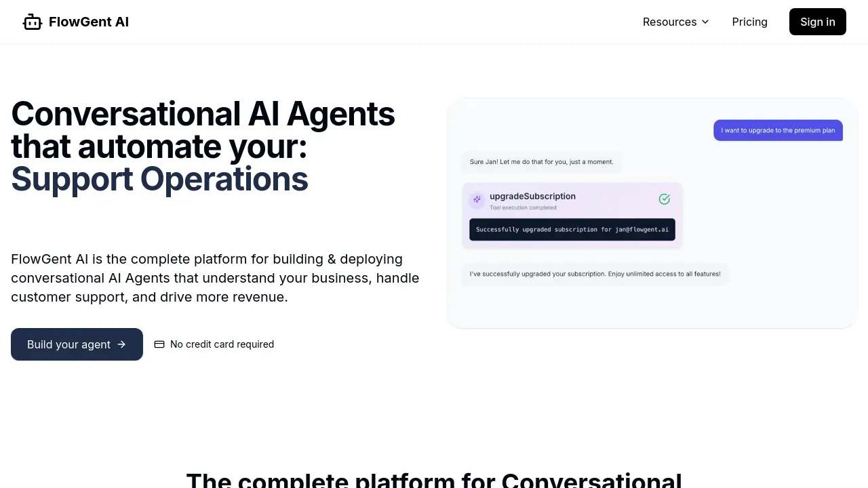
Task: Click the 'The complete platform for Conversational' heading
Action: tap(434, 479)
